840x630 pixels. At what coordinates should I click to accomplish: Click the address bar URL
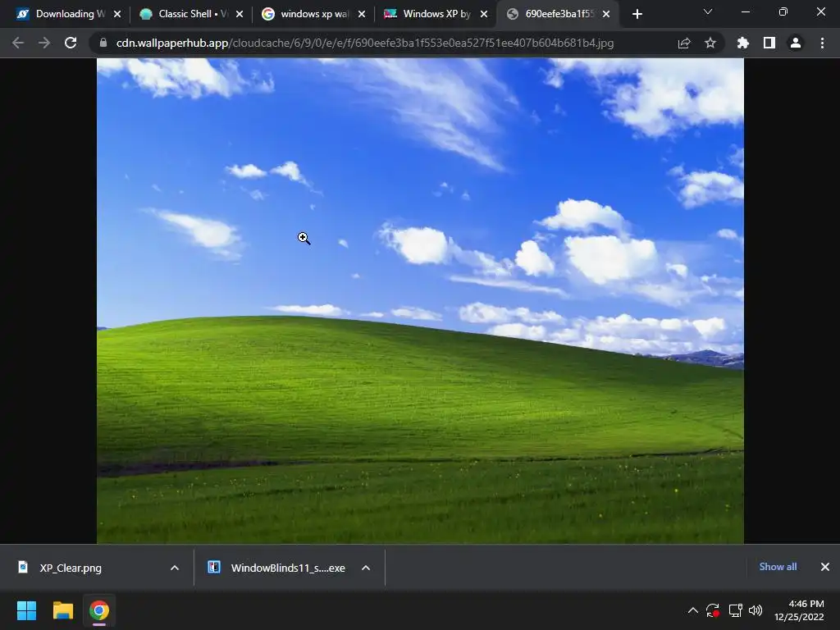click(365, 43)
